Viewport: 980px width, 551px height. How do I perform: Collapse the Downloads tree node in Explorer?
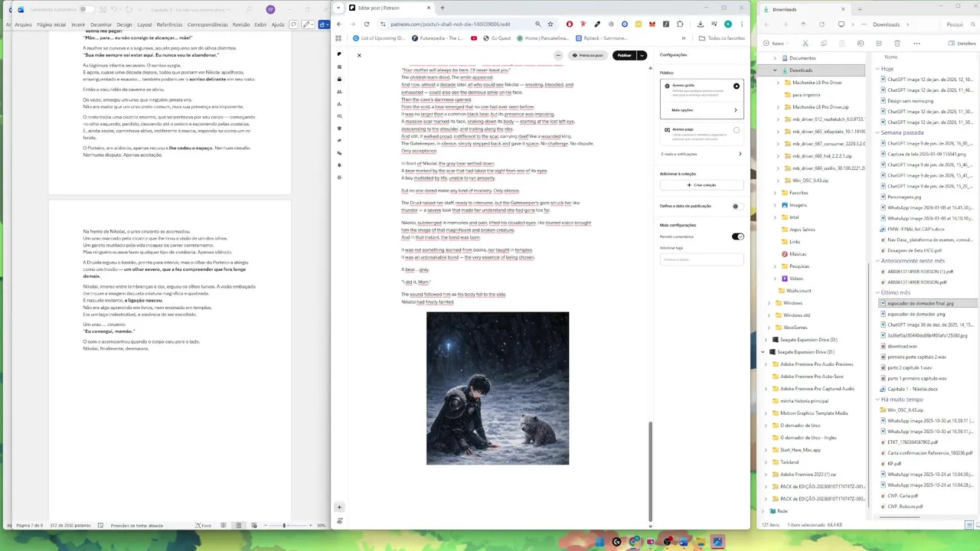[x=775, y=70]
